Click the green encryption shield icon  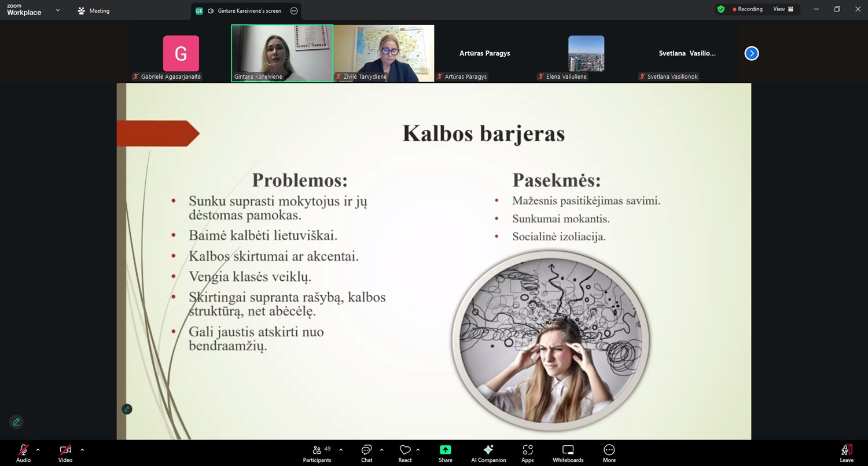(x=720, y=9)
